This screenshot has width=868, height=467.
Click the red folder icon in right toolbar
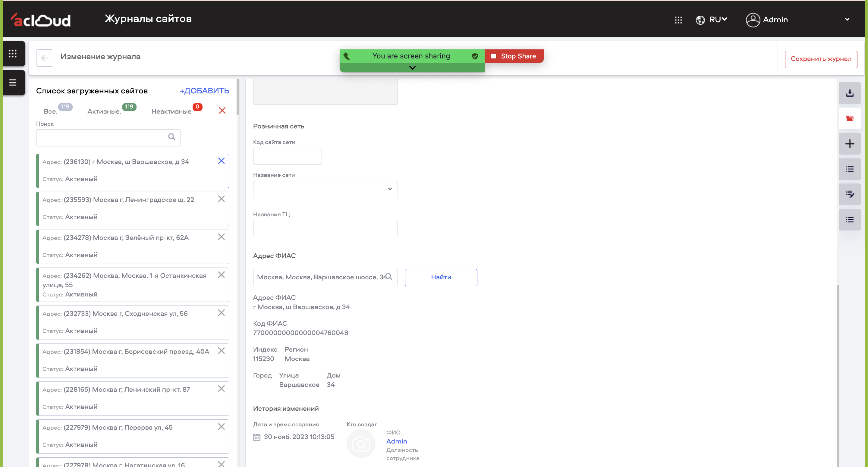coord(850,118)
